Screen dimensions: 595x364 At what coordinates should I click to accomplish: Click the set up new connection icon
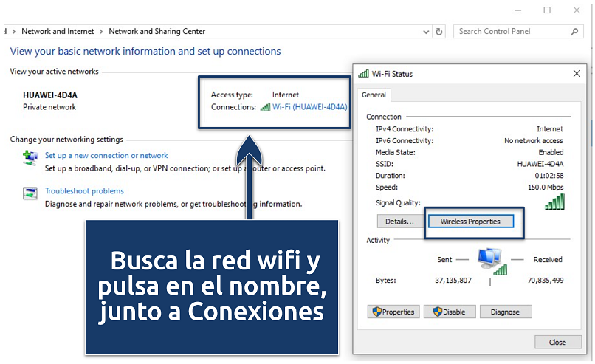(x=30, y=157)
